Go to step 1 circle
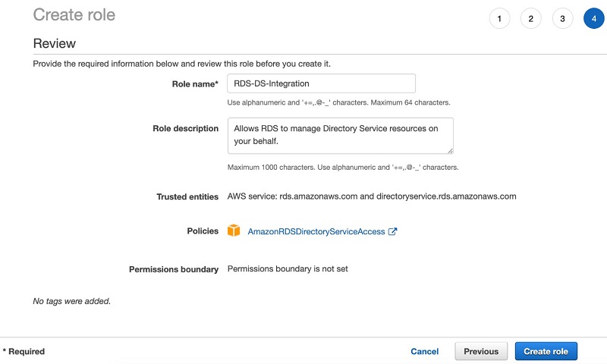 click(x=499, y=18)
